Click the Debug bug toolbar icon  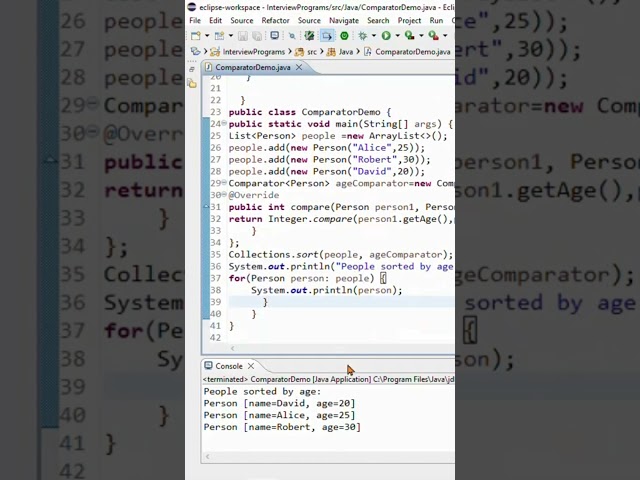click(362, 36)
